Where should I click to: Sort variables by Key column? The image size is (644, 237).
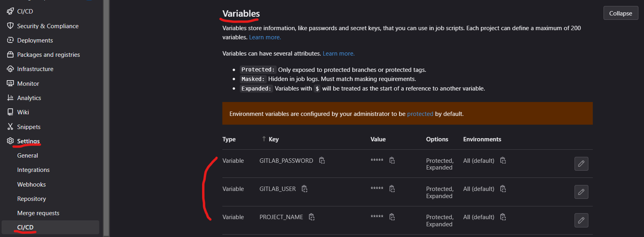(x=273, y=139)
